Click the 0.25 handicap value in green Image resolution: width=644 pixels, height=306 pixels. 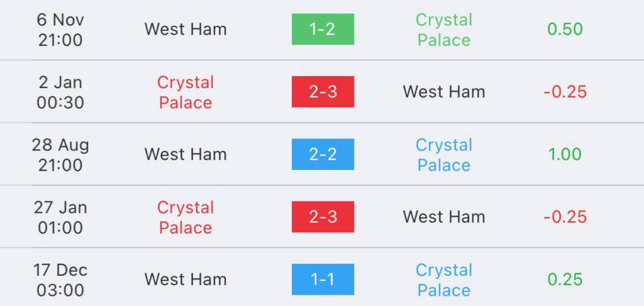pos(565,280)
